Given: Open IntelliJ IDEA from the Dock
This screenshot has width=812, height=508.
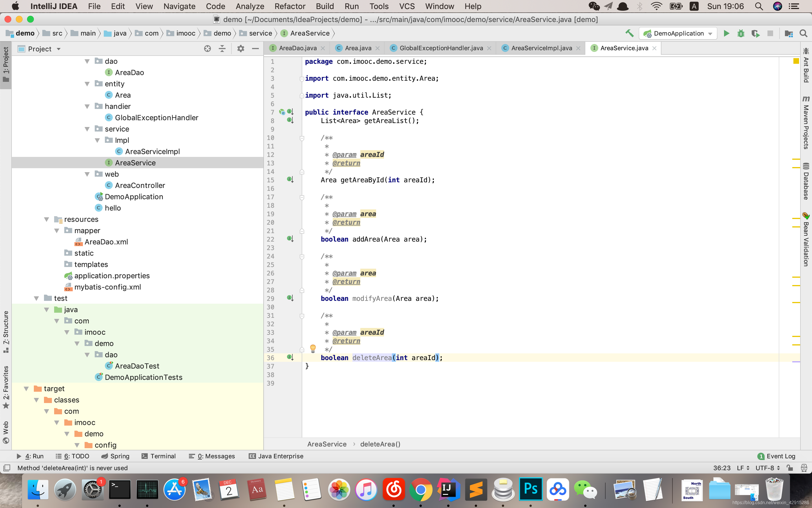Looking at the screenshot, I should click(x=449, y=490).
